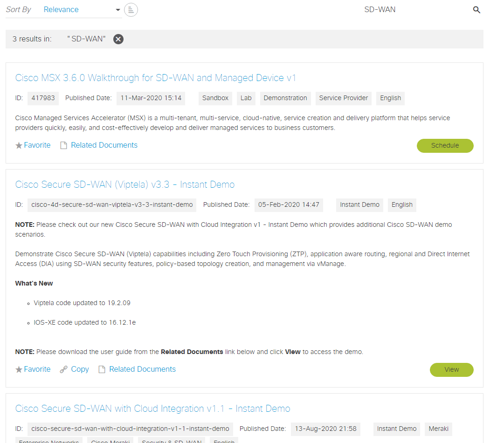The height and width of the screenshot is (443, 504).
Task: Clear the SD-WAN search filter
Action: [x=118, y=39]
